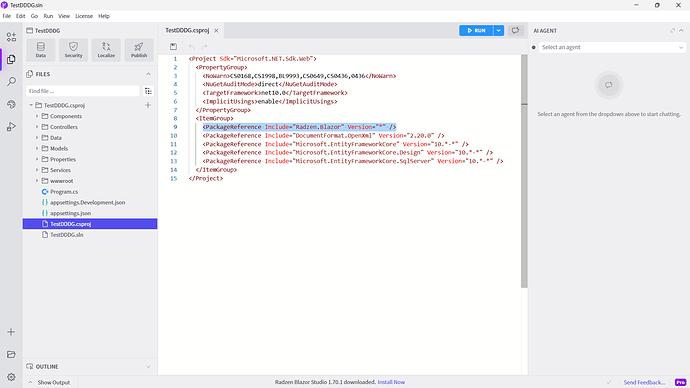Click the save file icon
Image resolution: width=690 pixels, height=388 pixels.
pos(173,47)
